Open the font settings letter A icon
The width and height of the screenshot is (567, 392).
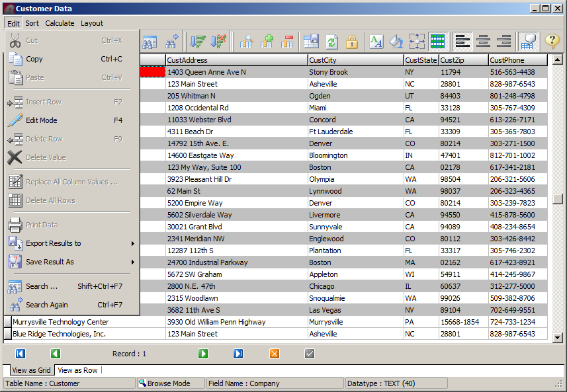click(x=376, y=42)
